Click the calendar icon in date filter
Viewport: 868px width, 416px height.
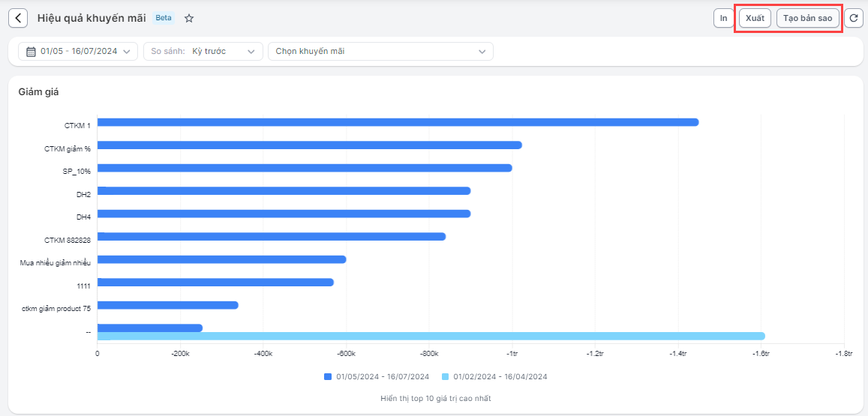pyautogui.click(x=31, y=52)
